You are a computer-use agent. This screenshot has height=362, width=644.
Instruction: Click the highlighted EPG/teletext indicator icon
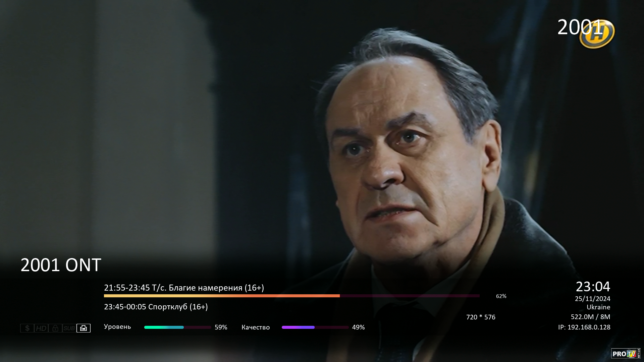pyautogui.click(x=84, y=328)
